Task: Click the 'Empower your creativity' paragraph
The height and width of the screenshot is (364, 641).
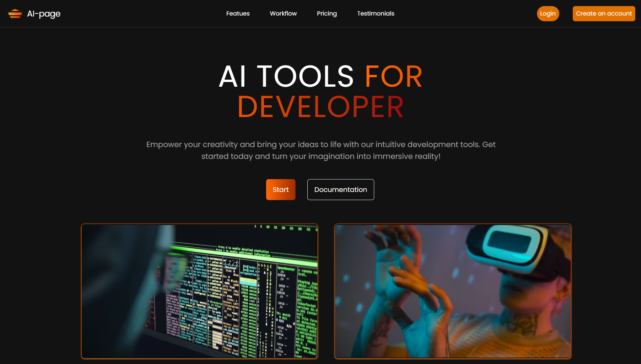Action: (x=320, y=150)
